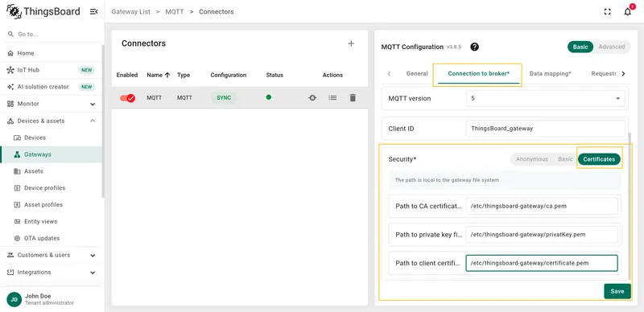Click the Type column header
Screen dimensions: 644x312
[x=184, y=75]
